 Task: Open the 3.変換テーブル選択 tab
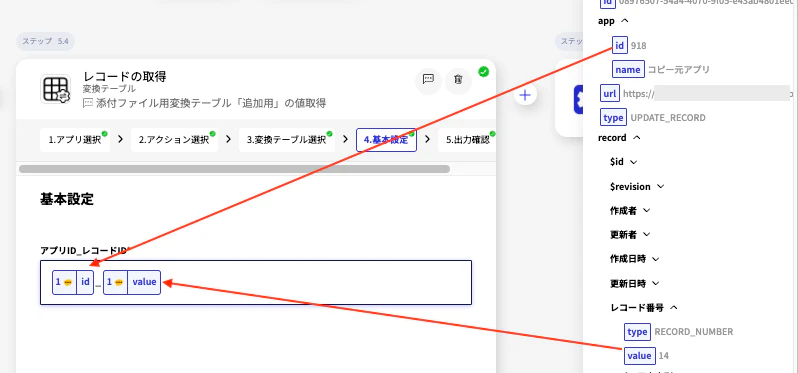(x=287, y=140)
